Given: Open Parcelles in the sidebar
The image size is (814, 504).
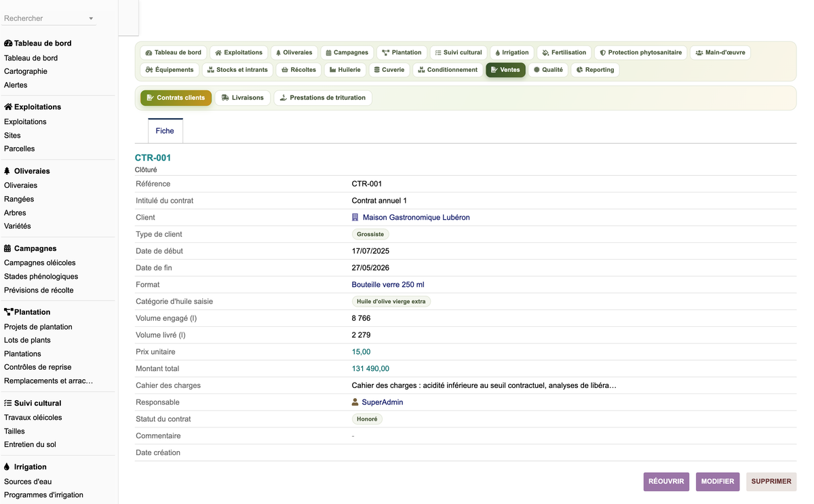Looking at the screenshot, I should click(x=20, y=149).
